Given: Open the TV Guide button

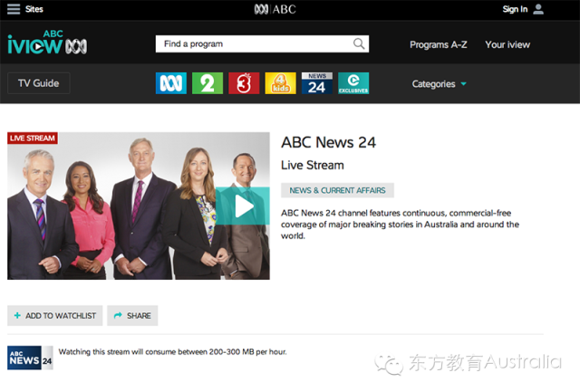Looking at the screenshot, I should tap(38, 83).
